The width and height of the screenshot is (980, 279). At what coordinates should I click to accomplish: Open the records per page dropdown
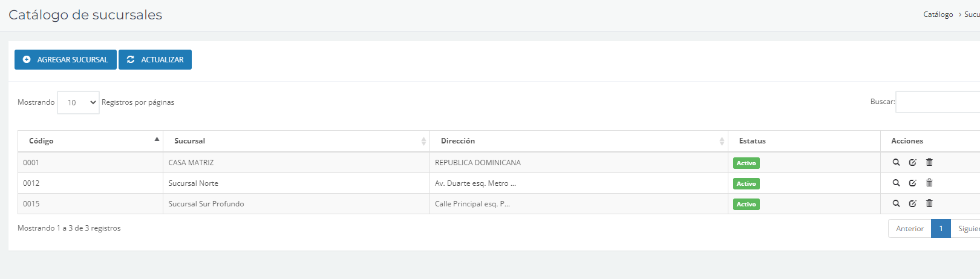pyautogui.click(x=78, y=102)
